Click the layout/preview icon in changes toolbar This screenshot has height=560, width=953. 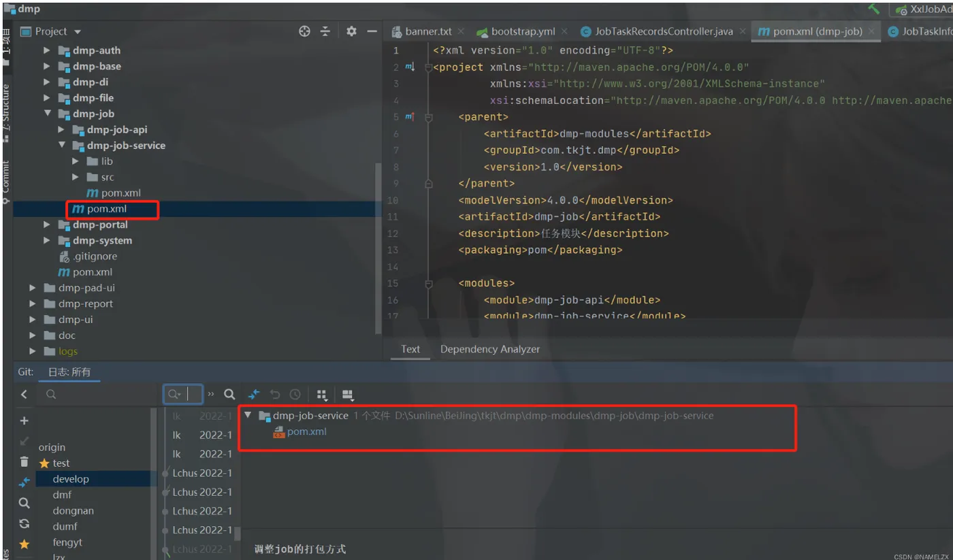[348, 395]
